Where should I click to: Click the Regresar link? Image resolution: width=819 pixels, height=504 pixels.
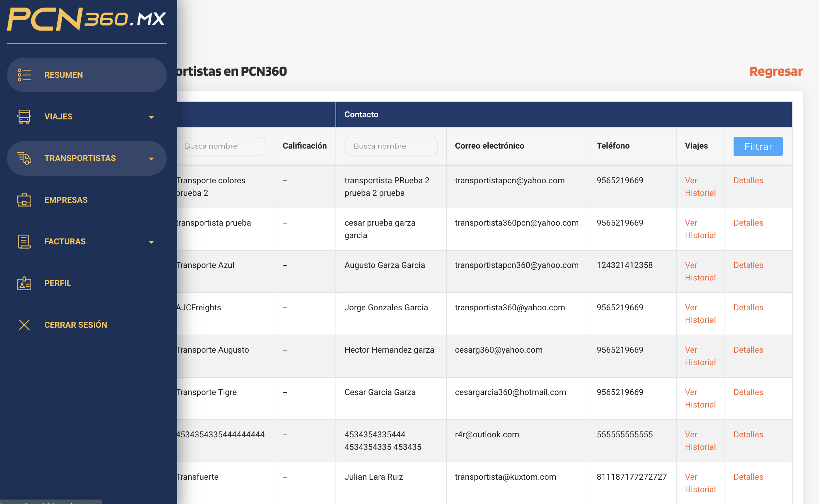[x=776, y=71]
